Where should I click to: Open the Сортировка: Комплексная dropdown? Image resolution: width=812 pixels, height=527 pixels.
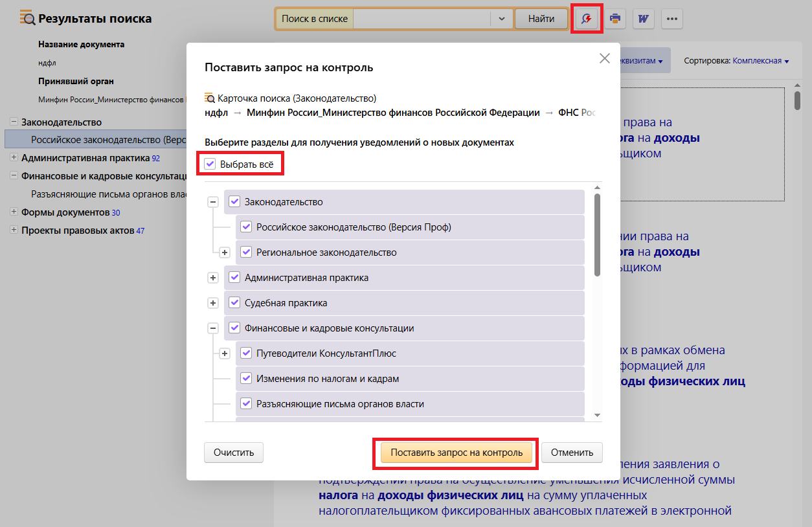[760, 61]
